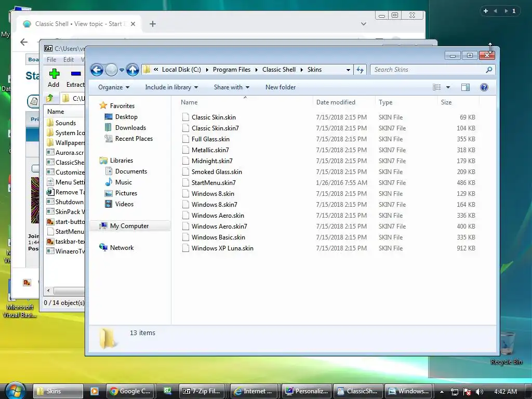The image size is (532, 399).
Task: Open view options dropdown arrow
Action: [448, 87]
